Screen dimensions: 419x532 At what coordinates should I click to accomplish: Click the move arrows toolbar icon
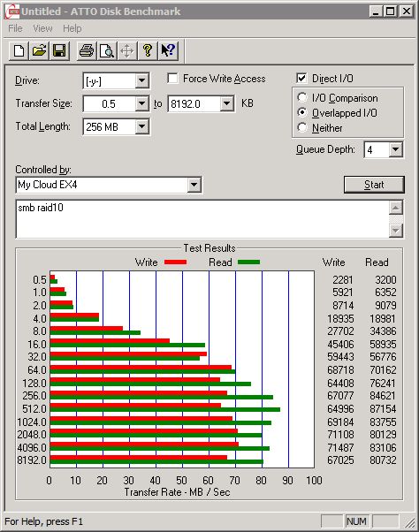127,51
